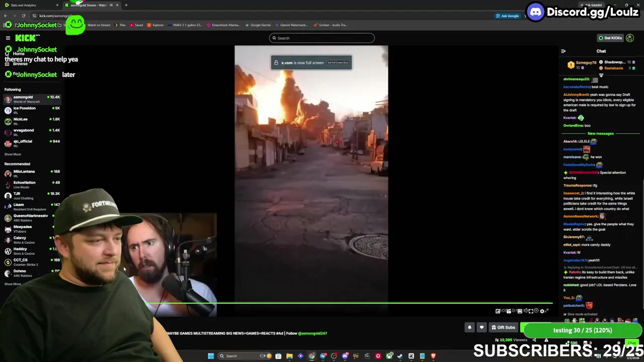The width and height of the screenshot is (644, 362).
Task: Open the Scriberr Audio bookmark
Action: 330,25
